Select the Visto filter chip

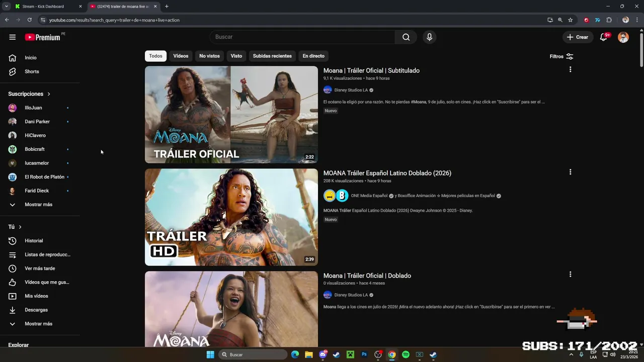pyautogui.click(x=236, y=56)
